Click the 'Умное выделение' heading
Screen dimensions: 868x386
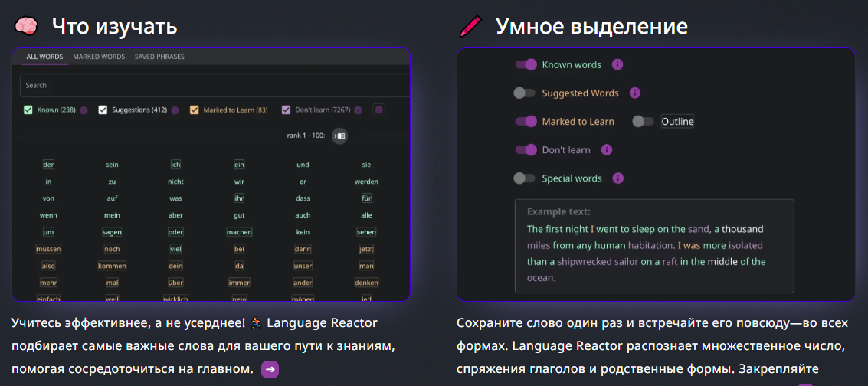coord(591,26)
